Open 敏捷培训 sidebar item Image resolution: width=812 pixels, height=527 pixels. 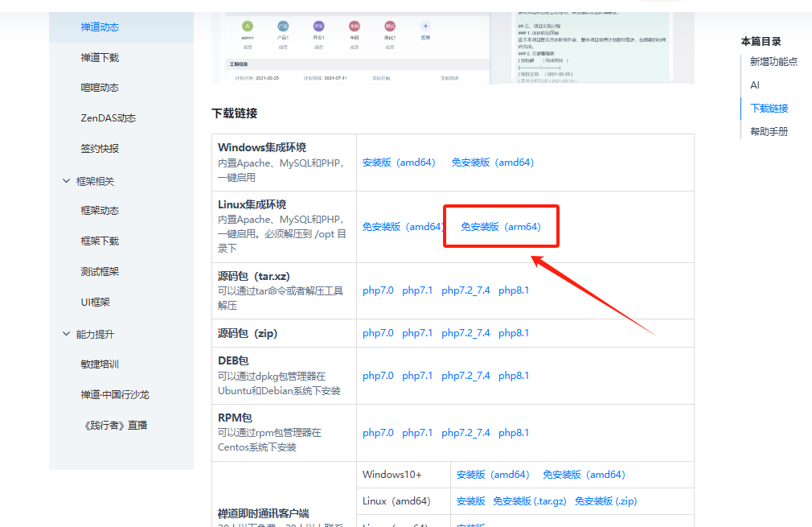coord(100,364)
